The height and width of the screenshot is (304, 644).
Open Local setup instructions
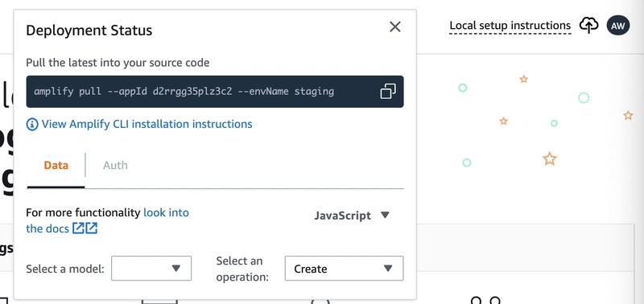click(510, 26)
